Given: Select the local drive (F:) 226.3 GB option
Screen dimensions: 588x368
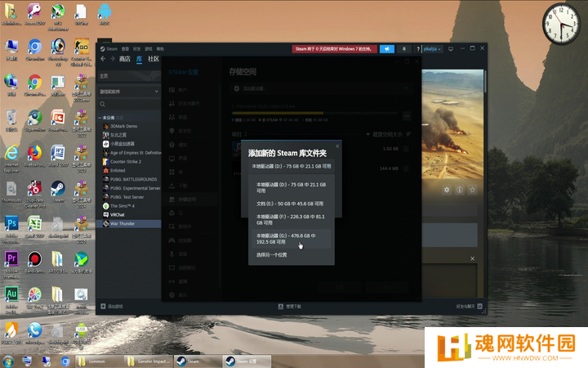Looking at the screenshot, I should click(292, 220).
